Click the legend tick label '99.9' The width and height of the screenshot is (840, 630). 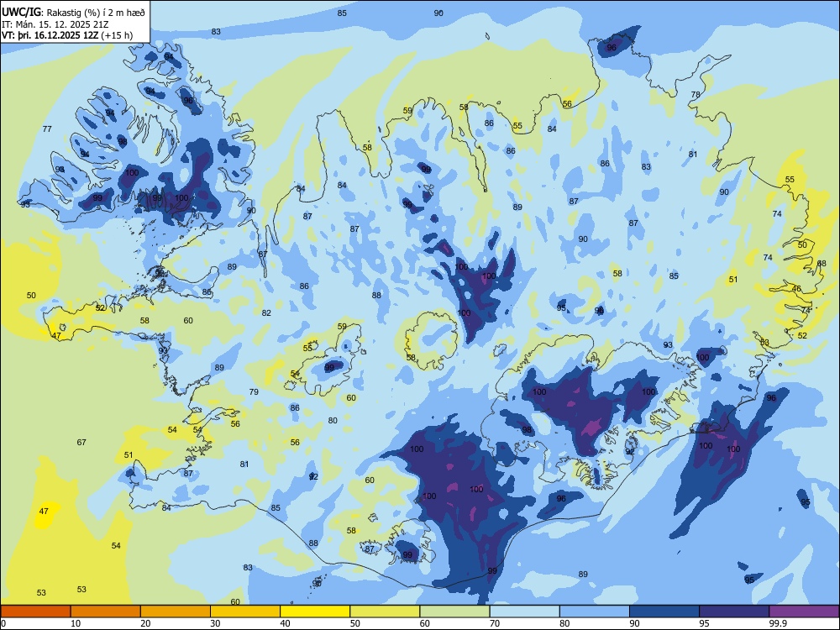coord(778,623)
